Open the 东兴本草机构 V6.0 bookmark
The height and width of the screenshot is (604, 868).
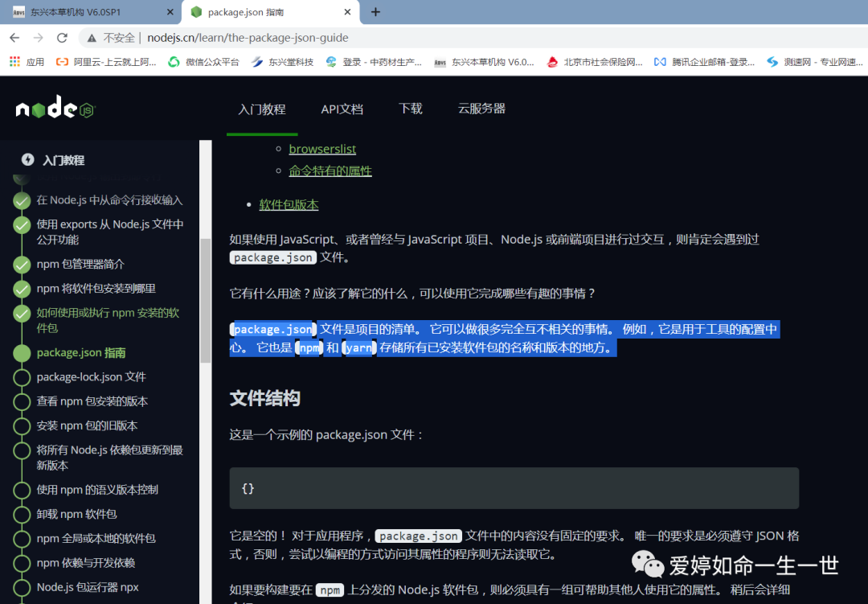[x=485, y=62]
